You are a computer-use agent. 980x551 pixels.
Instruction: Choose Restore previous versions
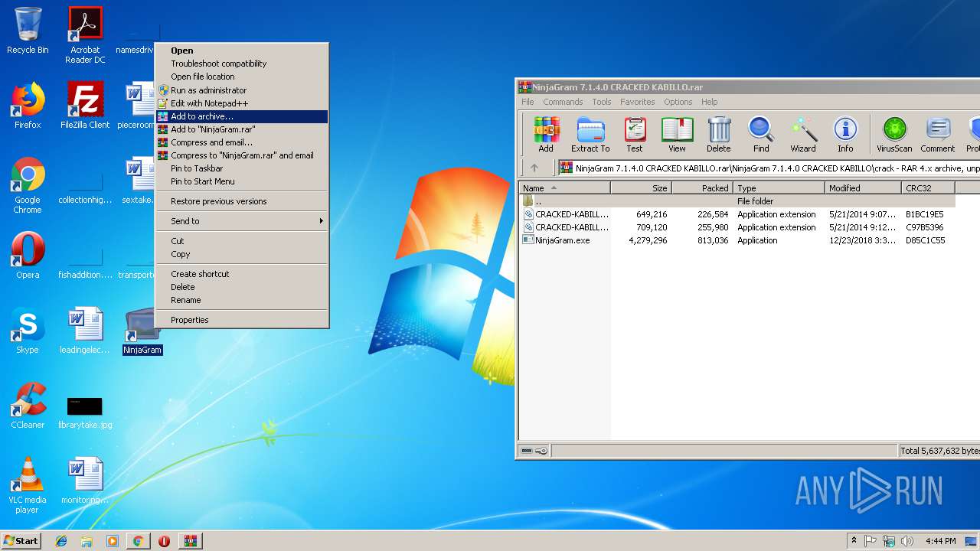point(242,201)
